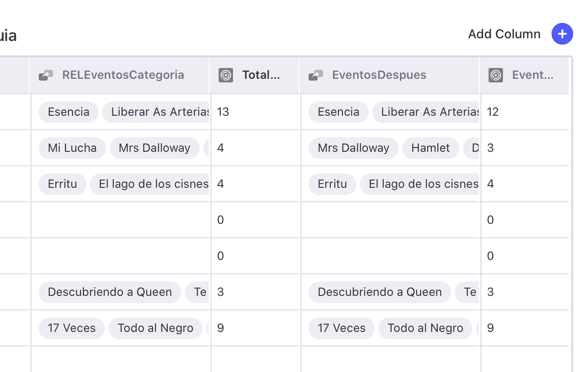Click Descubriendo a Queen tag under EventosDespues
This screenshot has width=588, height=372.
pos(379,292)
